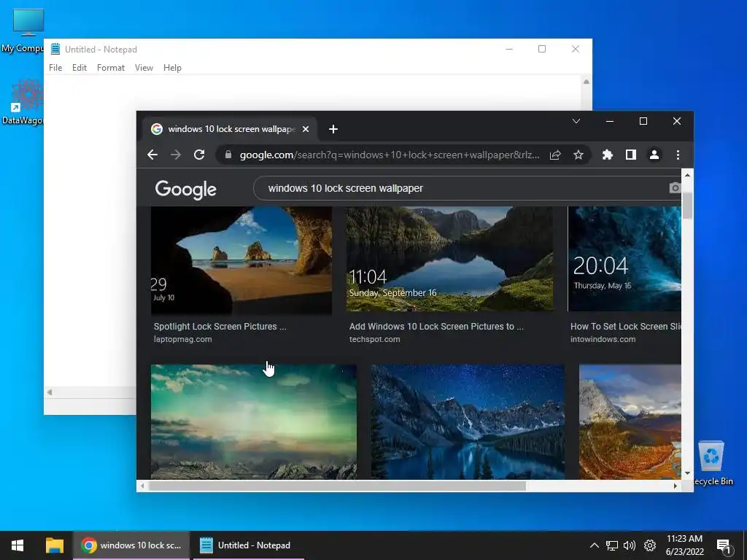Open settings gear tray icon

650,545
